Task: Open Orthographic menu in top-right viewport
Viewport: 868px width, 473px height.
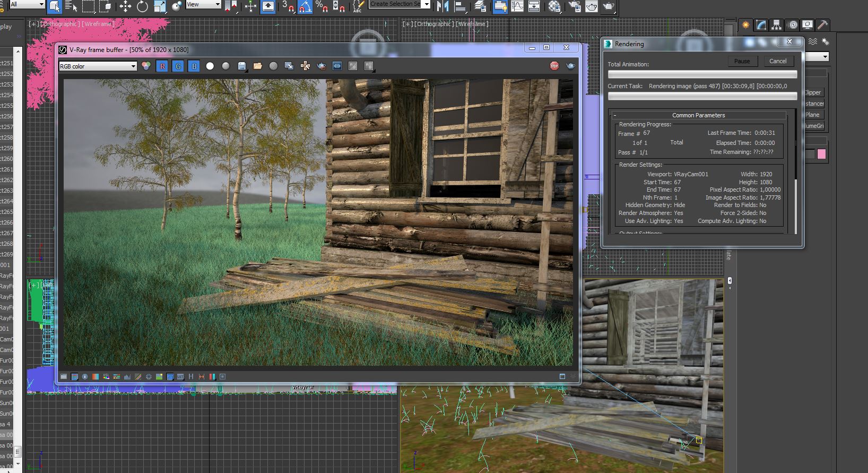Action: pos(434,24)
